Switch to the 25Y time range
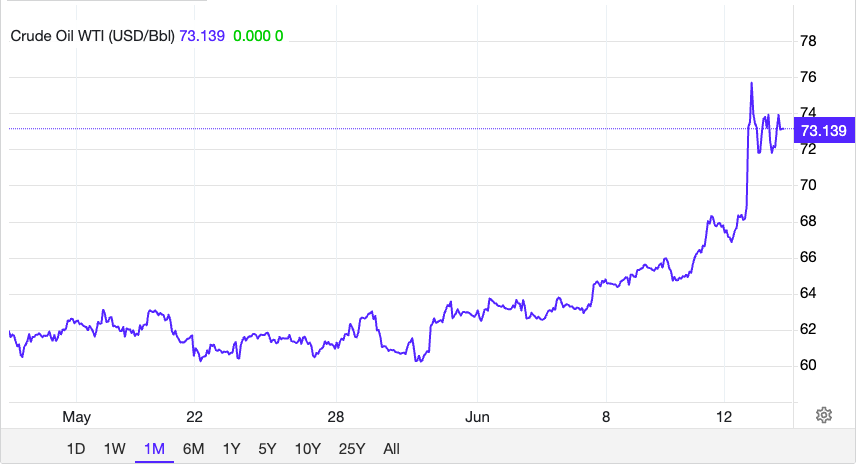Screen dimensions: 857x467 pyautogui.click(x=351, y=450)
